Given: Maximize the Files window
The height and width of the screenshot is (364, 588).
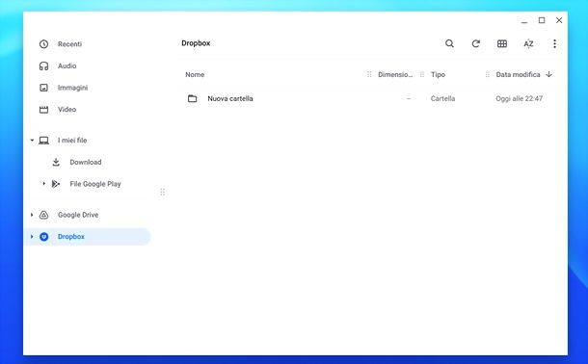Looking at the screenshot, I should (542, 20).
